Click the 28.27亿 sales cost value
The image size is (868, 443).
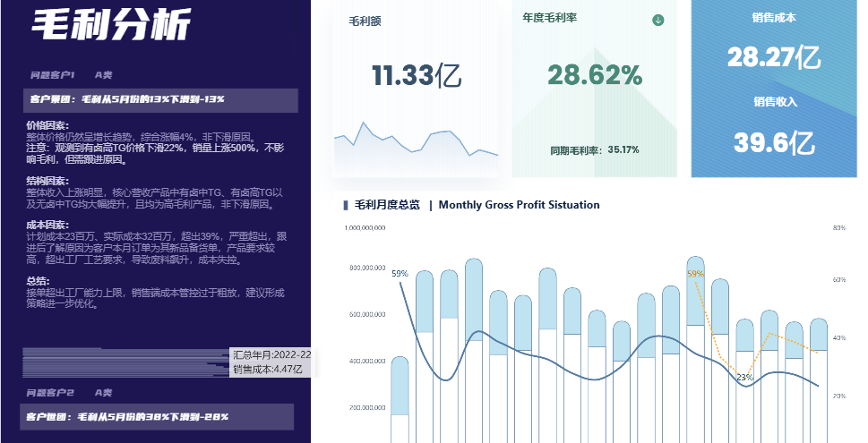tap(773, 57)
